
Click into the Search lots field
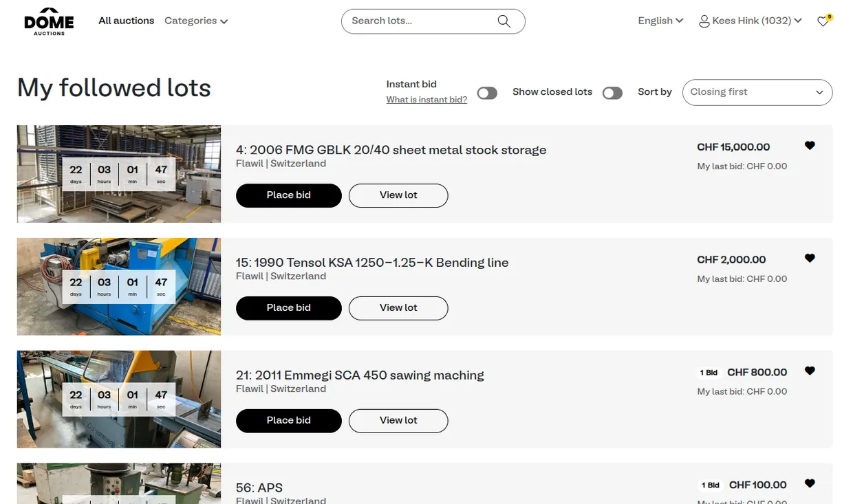click(420, 21)
